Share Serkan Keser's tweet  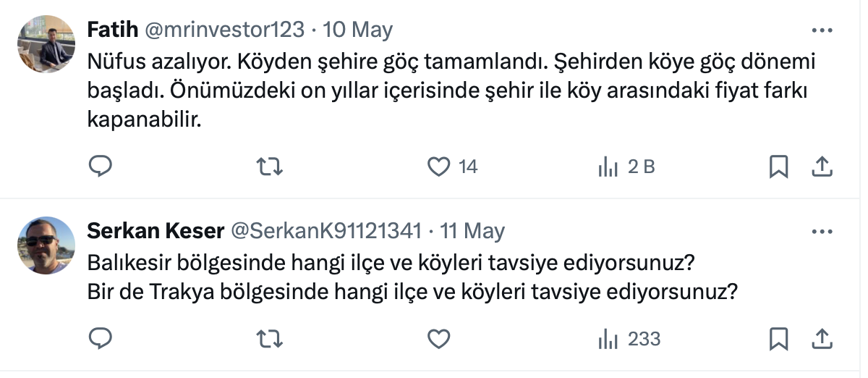[822, 338]
